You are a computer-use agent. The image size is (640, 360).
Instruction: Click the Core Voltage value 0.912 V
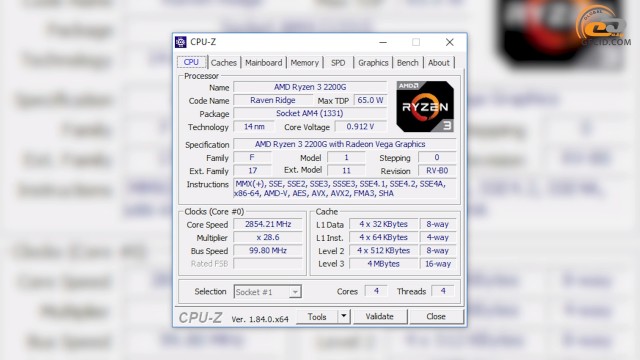[x=360, y=127]
